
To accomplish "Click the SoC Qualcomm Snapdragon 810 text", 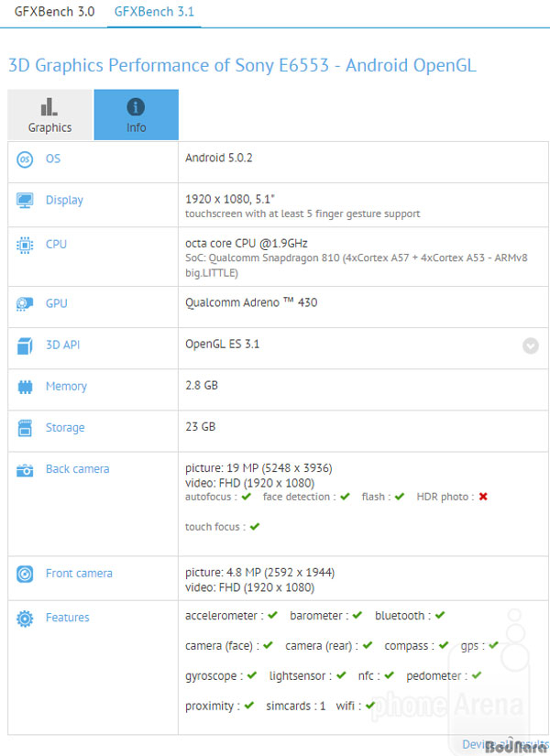I will pyautogui.click(x=356, y=265).
